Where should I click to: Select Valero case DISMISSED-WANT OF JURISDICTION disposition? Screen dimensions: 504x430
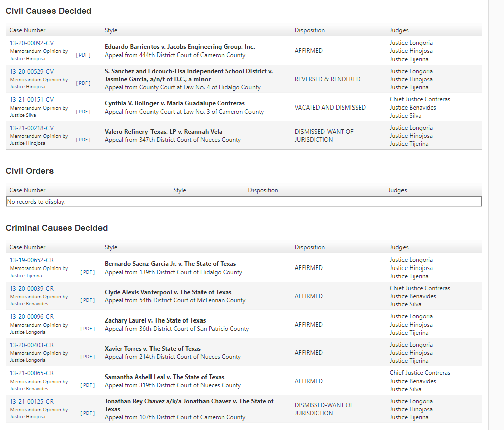point(324,136)
